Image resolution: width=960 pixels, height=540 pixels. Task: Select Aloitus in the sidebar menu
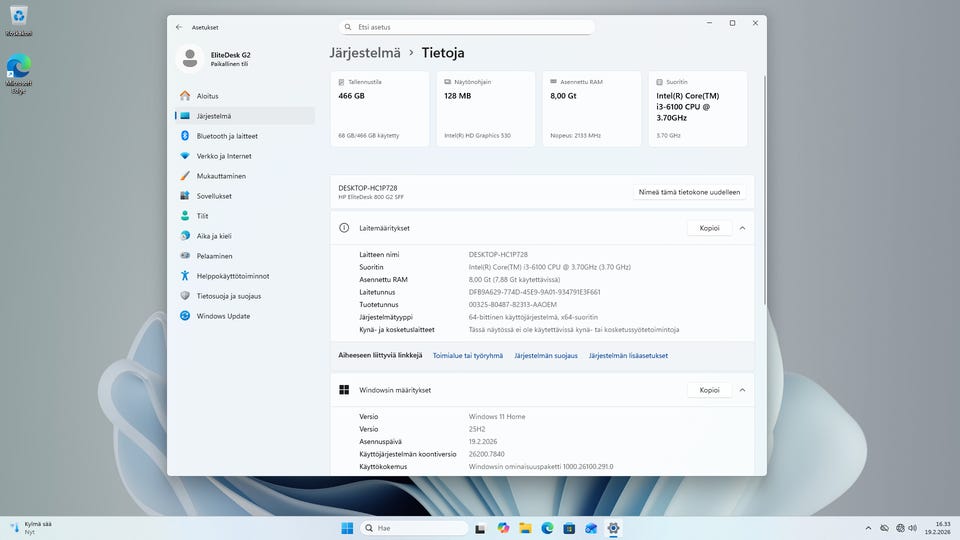[207, 96]
